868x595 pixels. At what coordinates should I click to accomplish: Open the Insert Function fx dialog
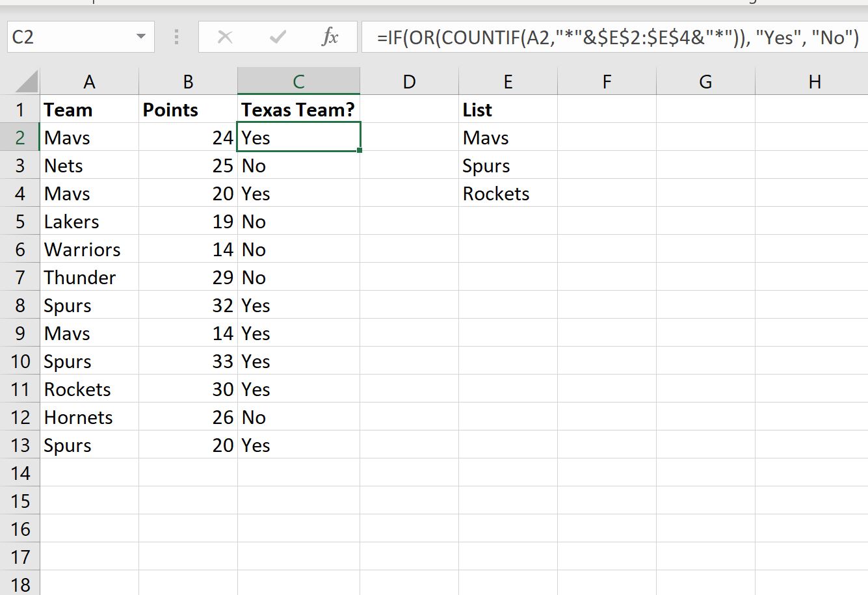(x=330, y=37)
